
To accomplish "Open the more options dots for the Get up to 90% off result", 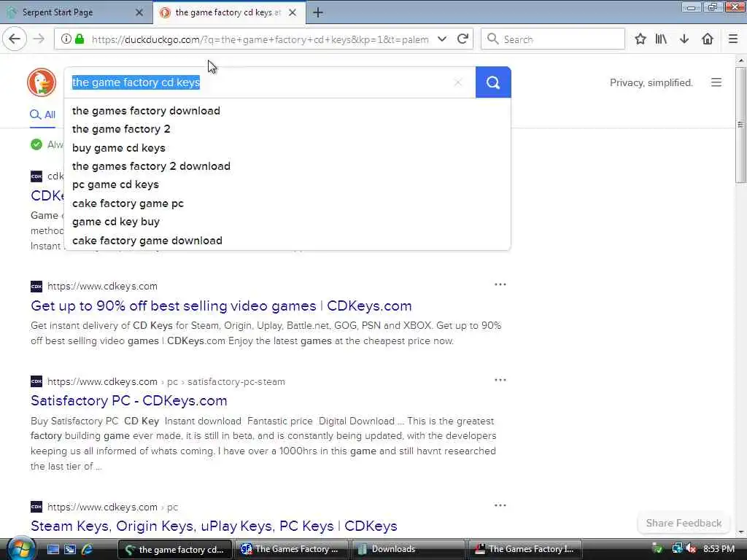I will [500, 285].
